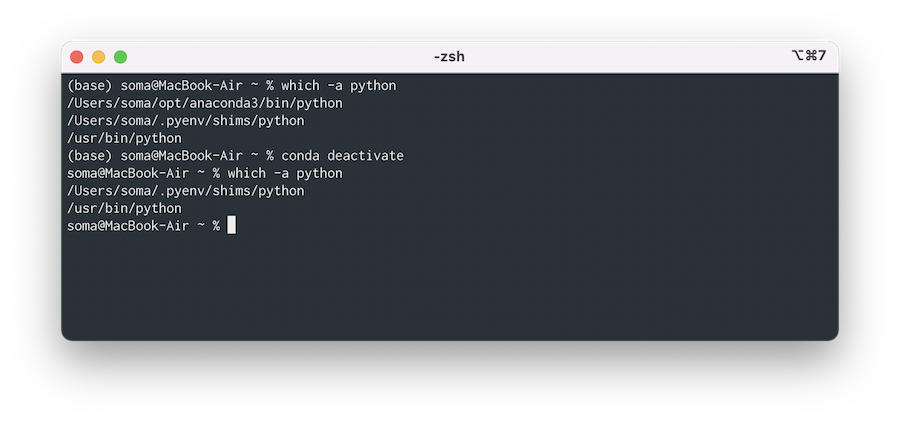Click the terminal cursor block
The image size is (900, 422).
(231, 225)
